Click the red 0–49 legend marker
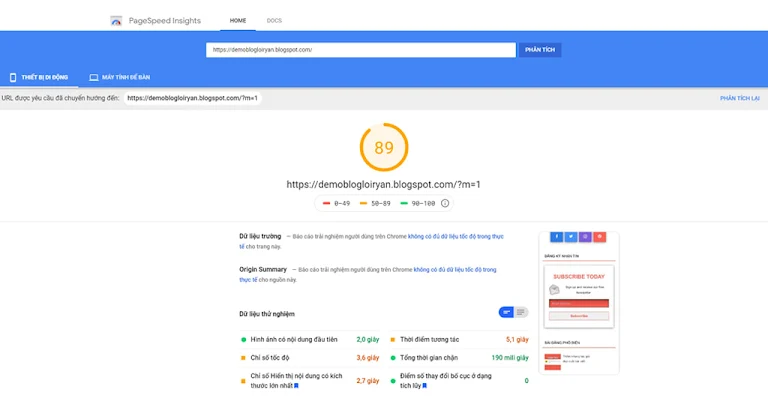This screenshot has width=768, height=404. point(326,203)
